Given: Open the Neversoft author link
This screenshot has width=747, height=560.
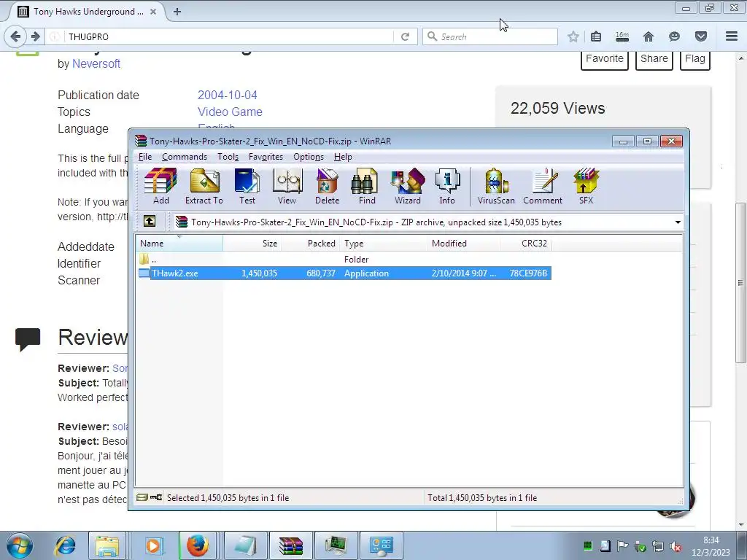Looking at the screenshot, I should pyautogui.click(x=96, y=64).
